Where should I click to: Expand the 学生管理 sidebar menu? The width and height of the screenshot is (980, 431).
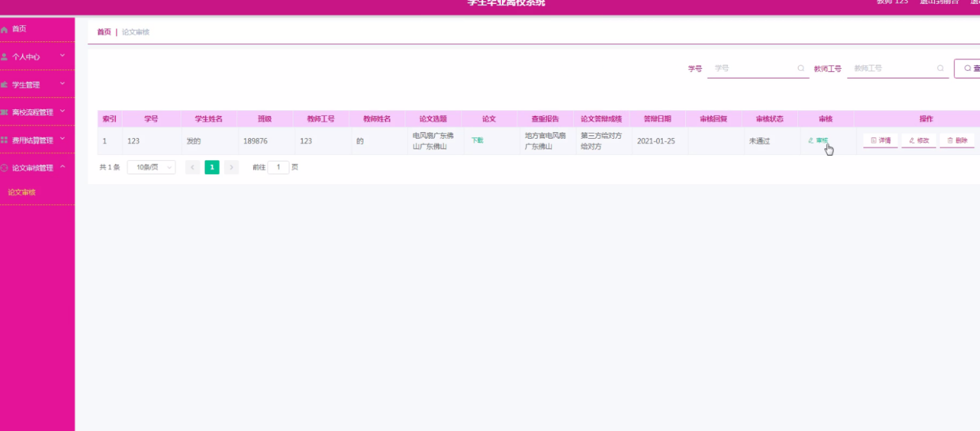point(37,85)
